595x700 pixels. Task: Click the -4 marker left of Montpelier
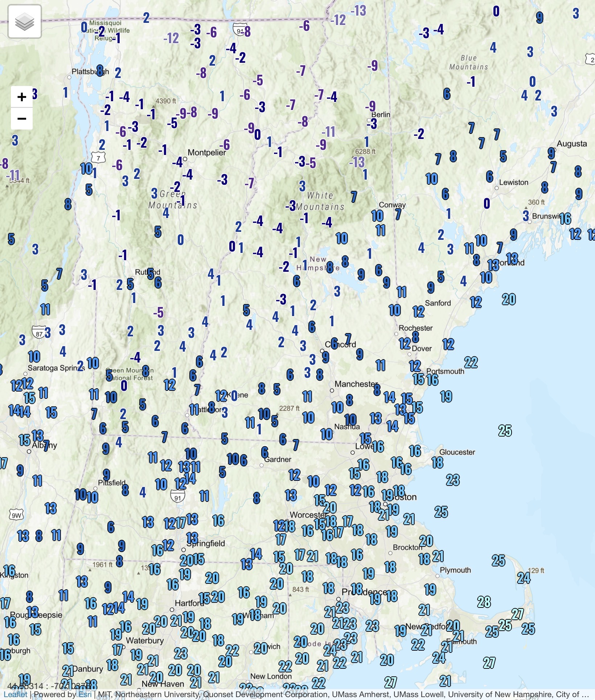(x=177, y=162)
